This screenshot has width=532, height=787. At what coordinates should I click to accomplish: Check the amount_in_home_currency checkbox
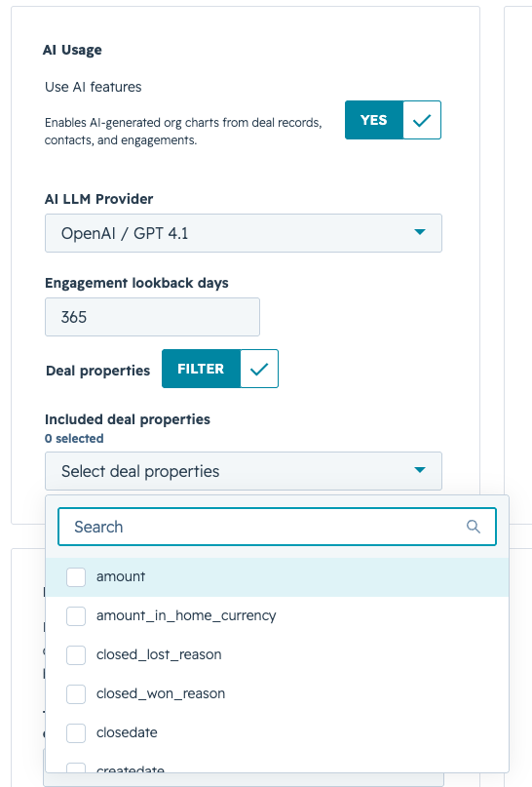pyautogui.click(x=76, y=615)
